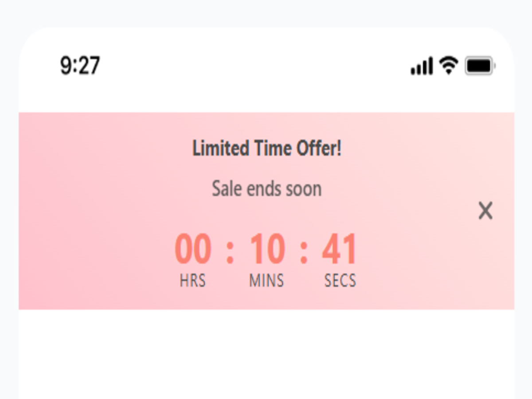Tap the Wi-Fi status icon

point(448,66)
